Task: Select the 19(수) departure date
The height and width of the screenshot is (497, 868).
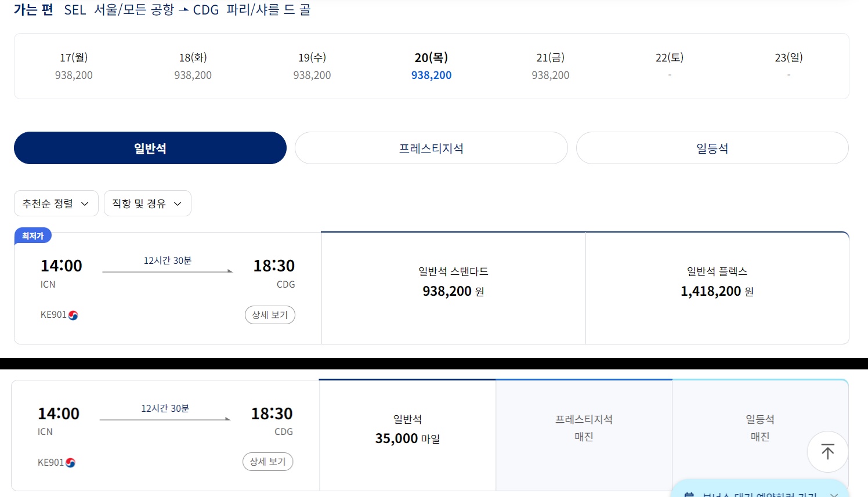Action: [312, 66]
